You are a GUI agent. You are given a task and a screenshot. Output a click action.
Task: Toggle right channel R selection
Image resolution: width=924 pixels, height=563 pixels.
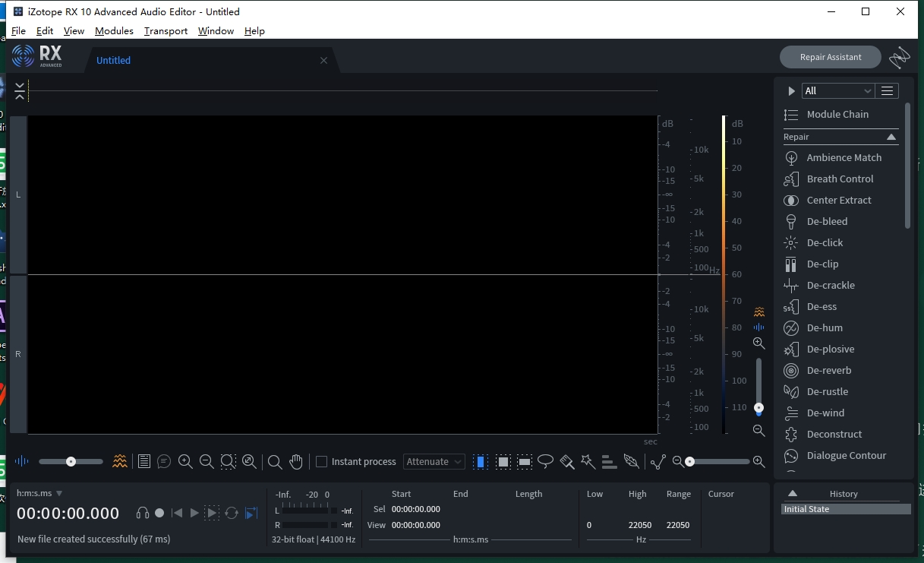(18, 354)
